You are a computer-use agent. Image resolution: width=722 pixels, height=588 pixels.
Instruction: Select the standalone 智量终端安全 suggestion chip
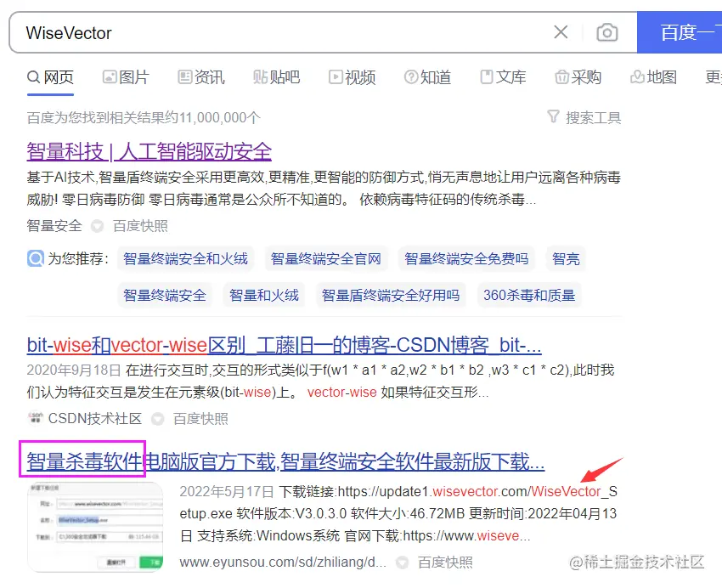click(x=165, y=295)
